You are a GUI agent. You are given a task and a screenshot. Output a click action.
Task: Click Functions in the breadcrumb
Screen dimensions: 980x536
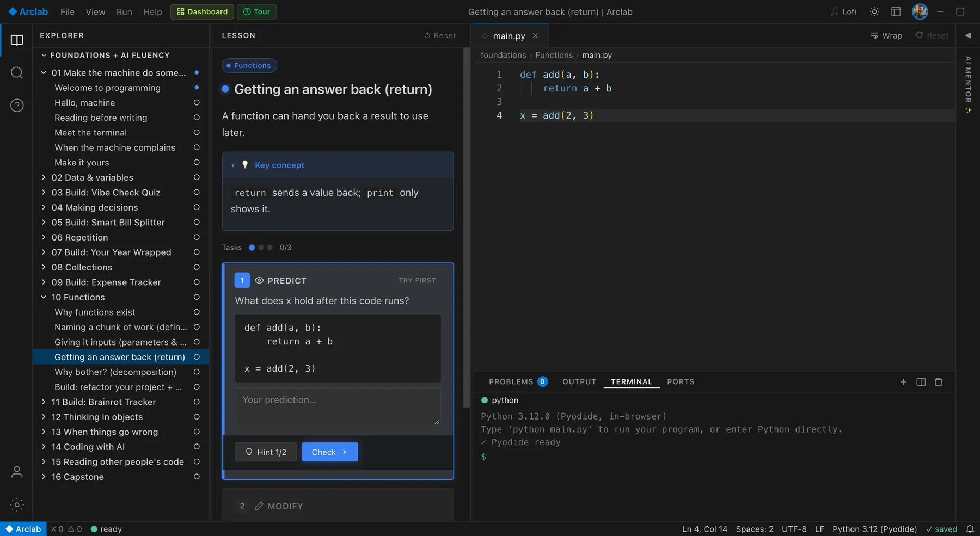[x=554, y=55]
